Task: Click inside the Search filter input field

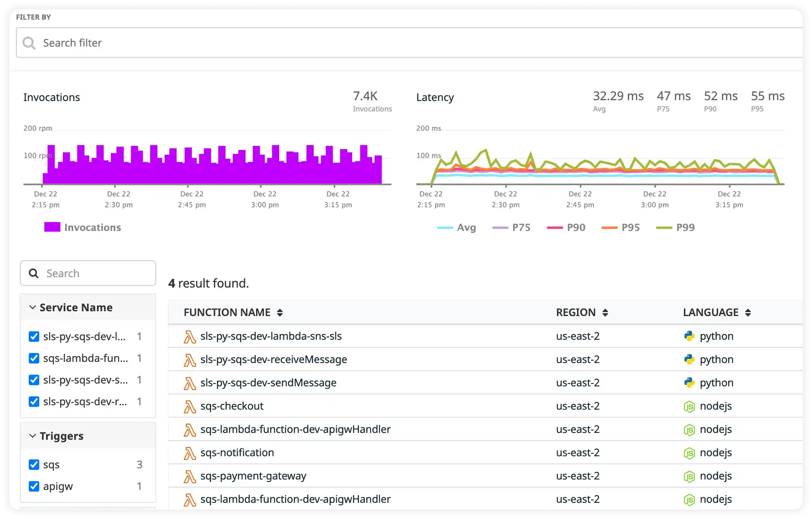Action: click(x=155, y=43)
